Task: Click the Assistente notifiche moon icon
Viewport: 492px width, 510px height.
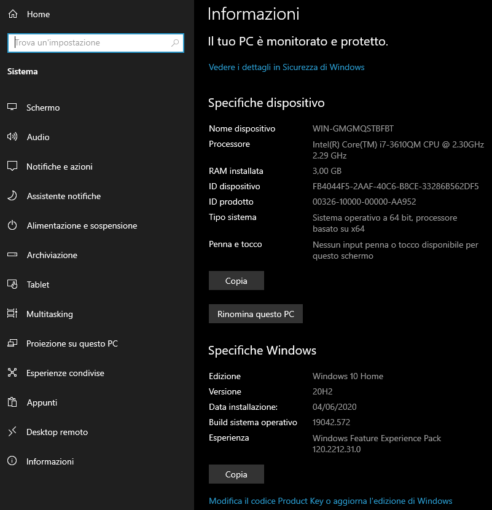Action: pos(12,196)
